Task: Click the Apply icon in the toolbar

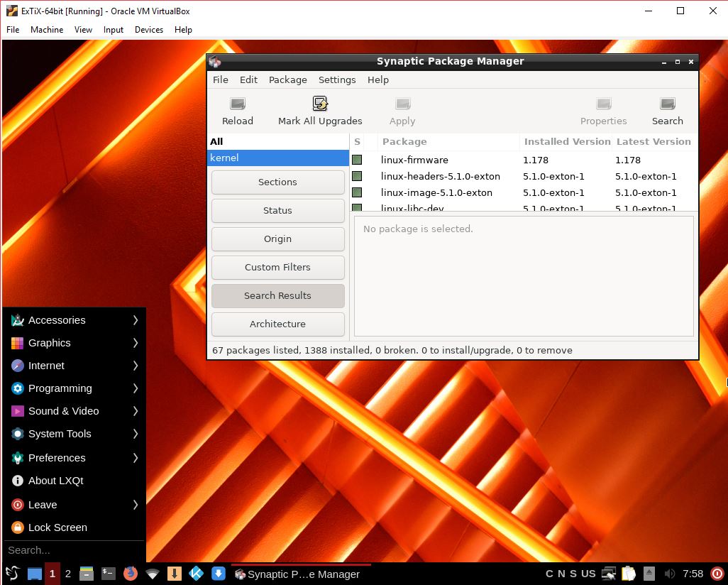Action: (x=402, y=110)
